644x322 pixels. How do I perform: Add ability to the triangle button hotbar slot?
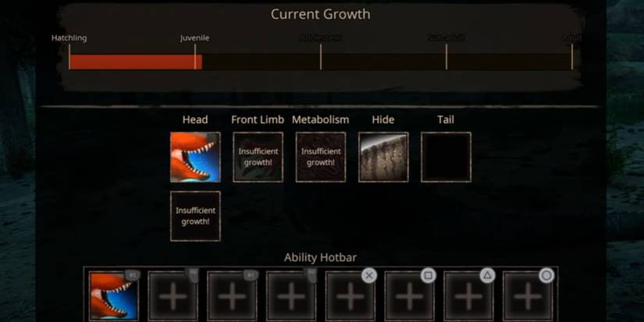pos(468,295)
